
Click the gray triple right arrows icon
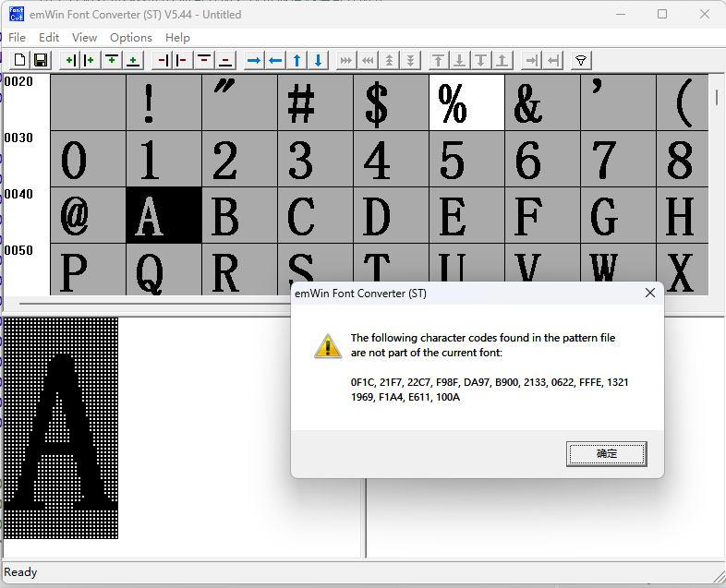pyautogui.click(x=345, y=60)
